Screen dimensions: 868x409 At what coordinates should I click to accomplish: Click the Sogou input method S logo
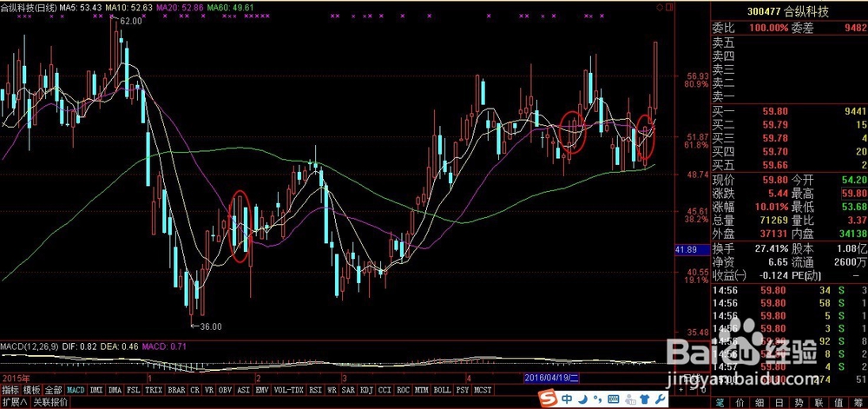point(548,398)
